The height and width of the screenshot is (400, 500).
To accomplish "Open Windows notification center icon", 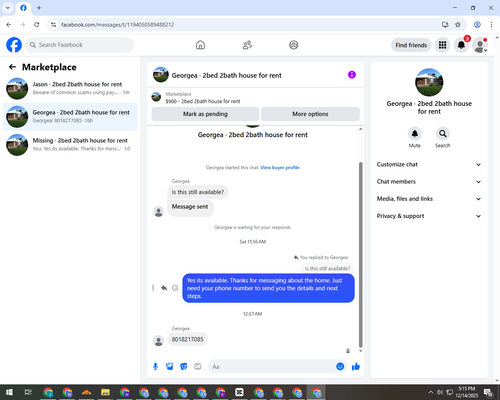I will [x=488, y=392].
